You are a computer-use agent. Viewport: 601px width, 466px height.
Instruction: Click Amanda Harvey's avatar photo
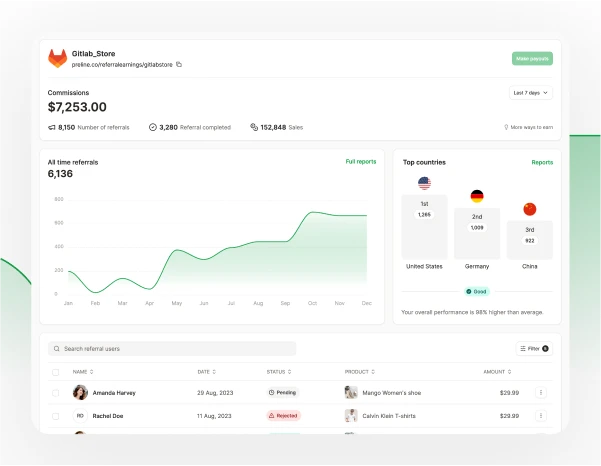[80, 393]
